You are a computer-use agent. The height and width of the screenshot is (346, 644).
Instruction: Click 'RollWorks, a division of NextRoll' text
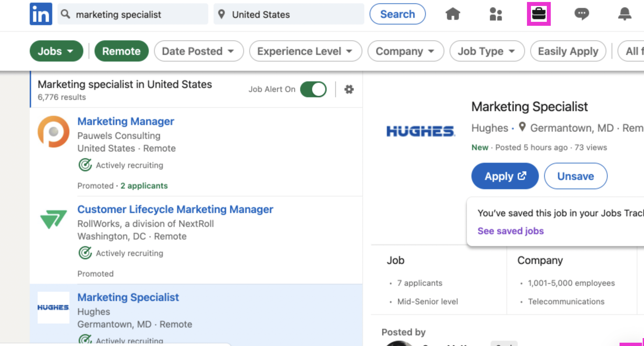[x=146, y=224]
